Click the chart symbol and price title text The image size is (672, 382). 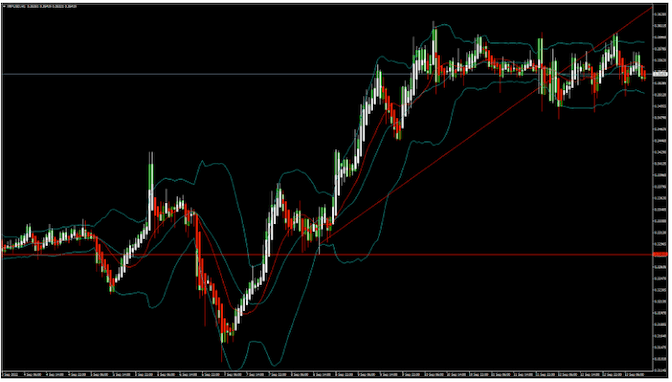click(42, 6)
